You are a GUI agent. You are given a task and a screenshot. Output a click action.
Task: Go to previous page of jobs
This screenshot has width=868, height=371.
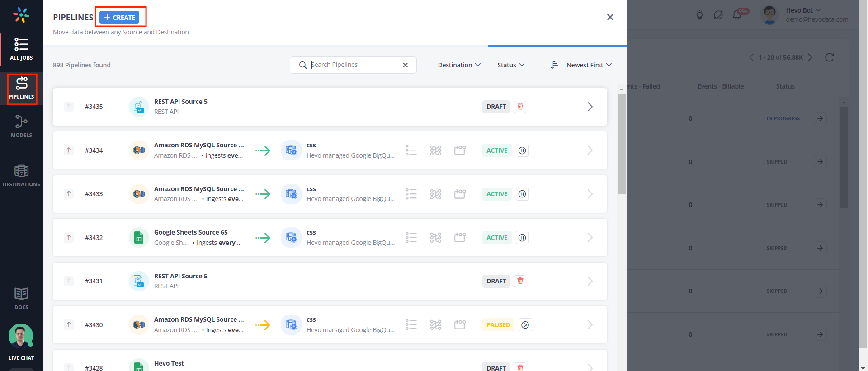(751, 57)
